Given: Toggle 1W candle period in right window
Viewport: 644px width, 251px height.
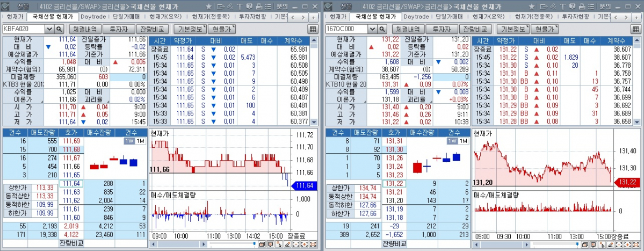Looking at the screenshot, I should click(x=452, y=141).
